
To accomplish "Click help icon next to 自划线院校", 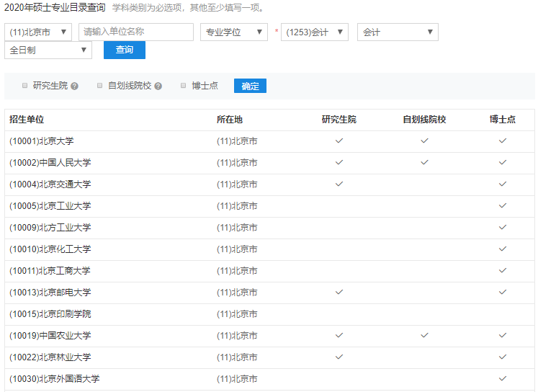I will [158, 86].
